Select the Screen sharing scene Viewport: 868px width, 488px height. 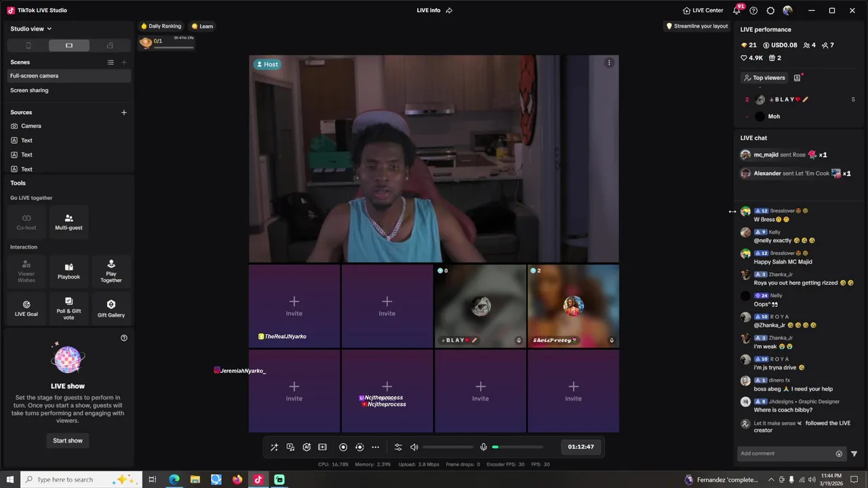coord(68,90)
